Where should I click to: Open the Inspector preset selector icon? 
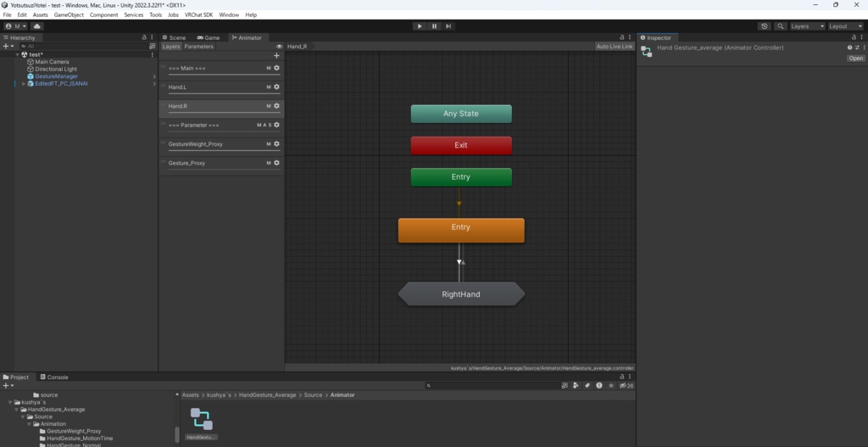[857, 47]
